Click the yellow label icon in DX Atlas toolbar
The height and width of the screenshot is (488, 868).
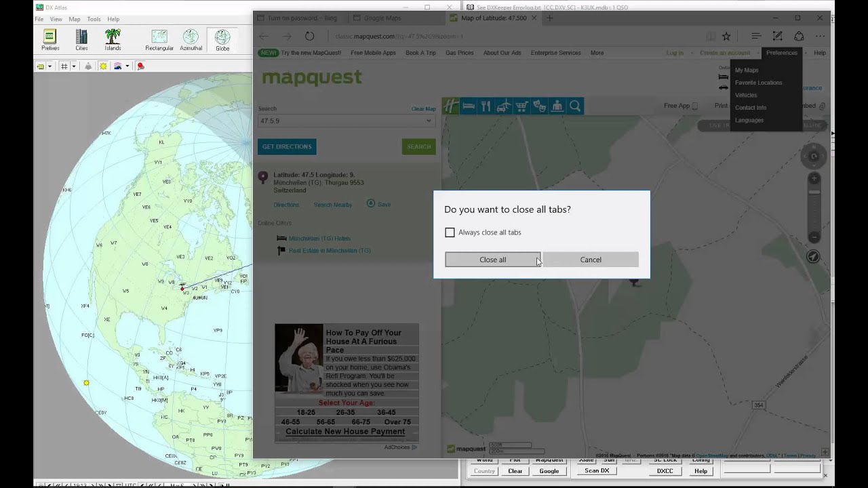pyautogui.click(x=41, y=66)
